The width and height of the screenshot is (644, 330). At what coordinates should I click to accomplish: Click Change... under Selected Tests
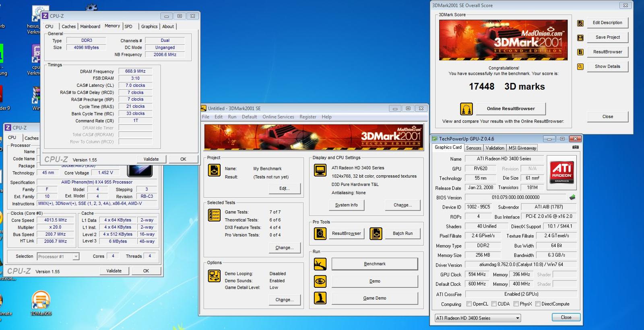tap(285, 248)
